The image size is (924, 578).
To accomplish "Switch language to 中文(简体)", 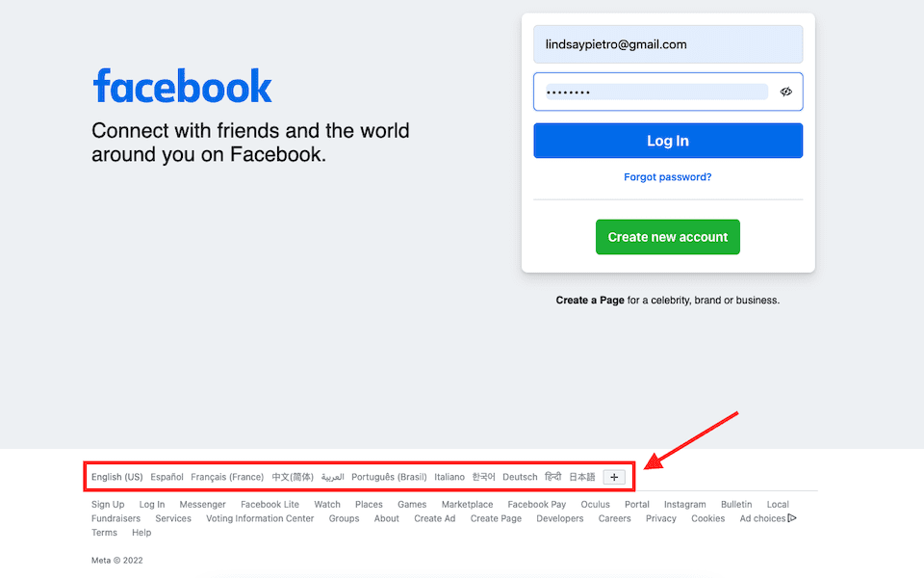I will click(x=292, y=476).
